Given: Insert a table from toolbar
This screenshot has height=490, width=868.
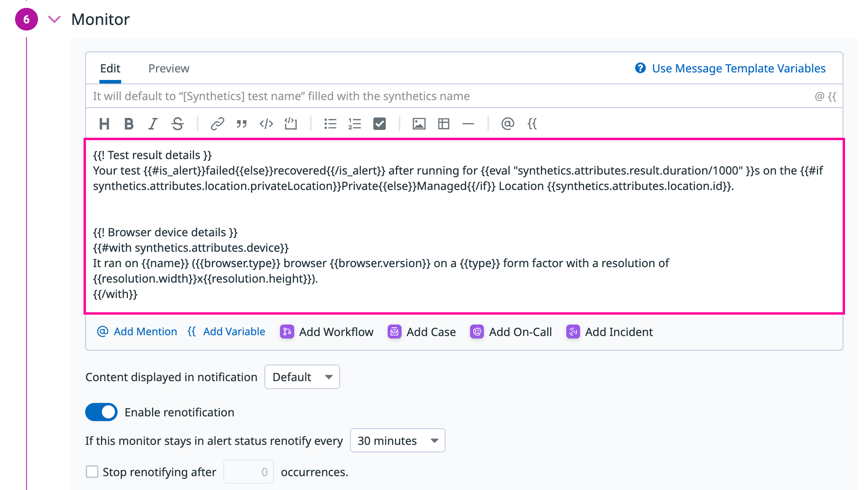Looking at the screenshot, I should [x=444, y=124].
